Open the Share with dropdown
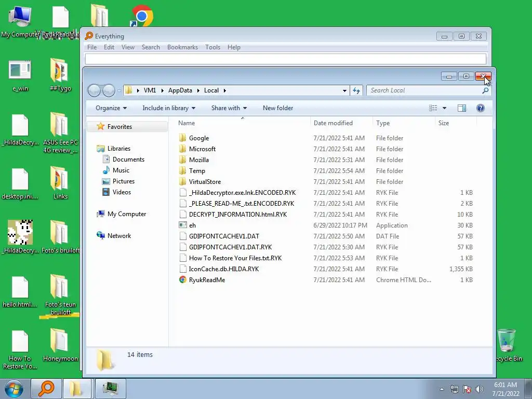Screen dimensions: 532x399 pos(229,108)
